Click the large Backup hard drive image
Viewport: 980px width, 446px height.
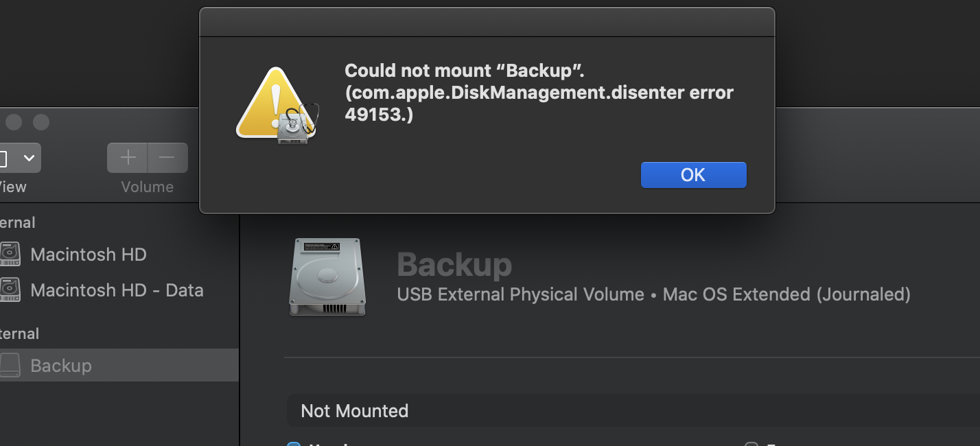point(327,277)
